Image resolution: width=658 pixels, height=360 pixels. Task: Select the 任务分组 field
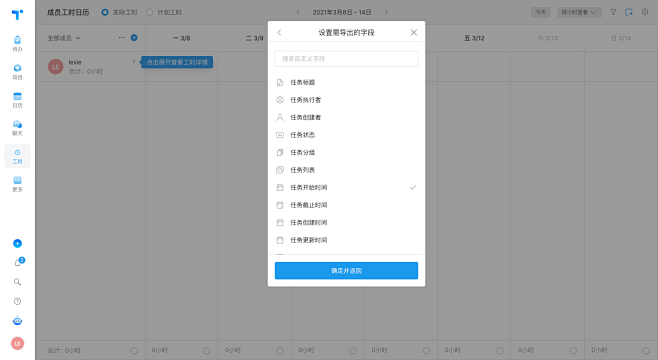click(x=346, y=152)
